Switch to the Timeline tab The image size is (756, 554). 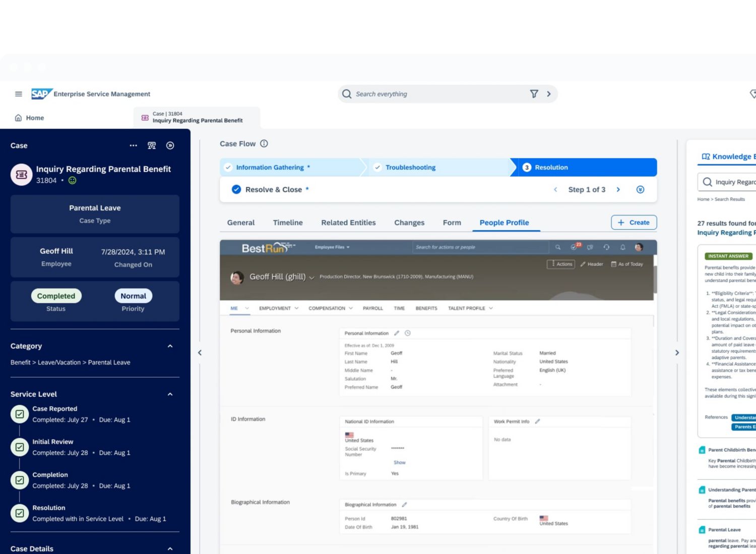coord(288,223)
